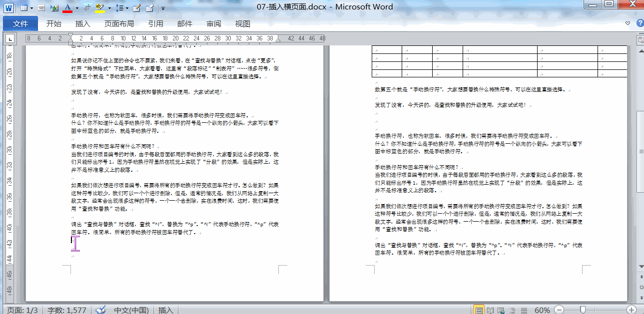The width and height of the screenshot is (644, 314).
Task: Expand the collapsed ribbon with the chevron
Action: (628, 23)
